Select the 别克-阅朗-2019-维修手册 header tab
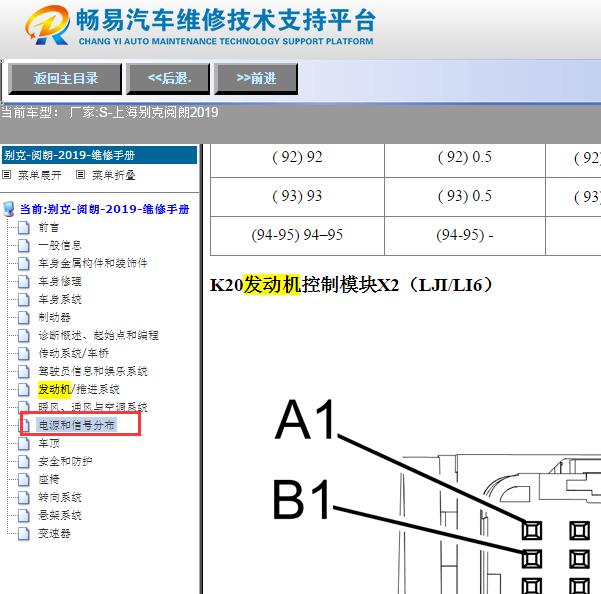Viewport: 601px width, 594px height. [99, 155]
